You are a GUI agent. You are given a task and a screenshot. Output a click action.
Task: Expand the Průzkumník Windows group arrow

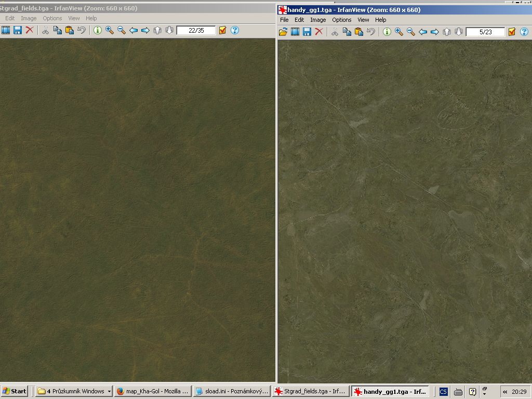tap(109, 391)
